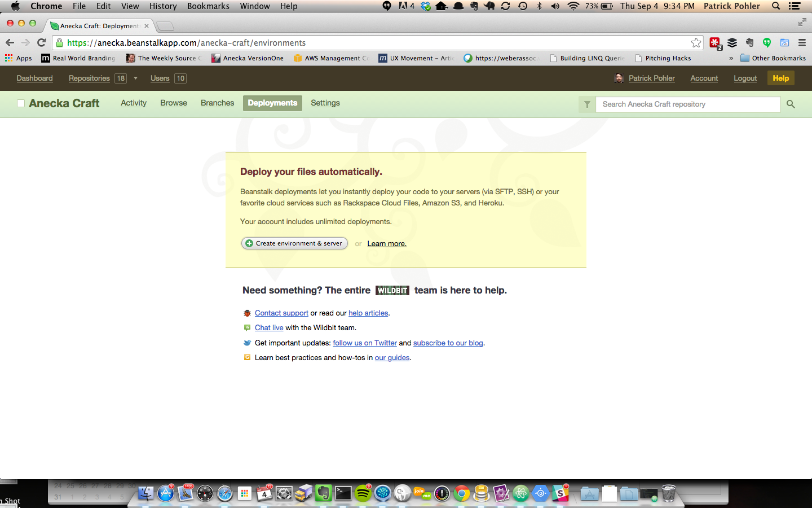Show hidden bookmarks with the chevron
The width and height of the screenshot is (812, 508).
coord(731,58)
